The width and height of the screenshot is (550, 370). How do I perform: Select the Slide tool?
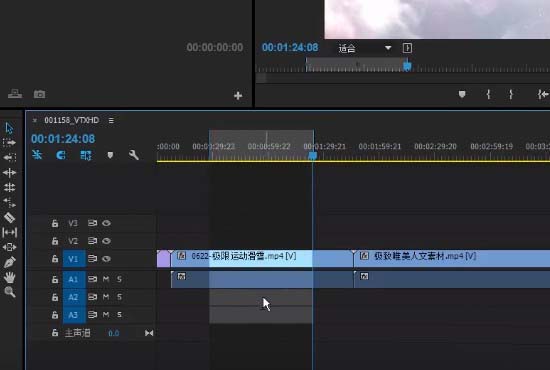[x=9, y=247]
